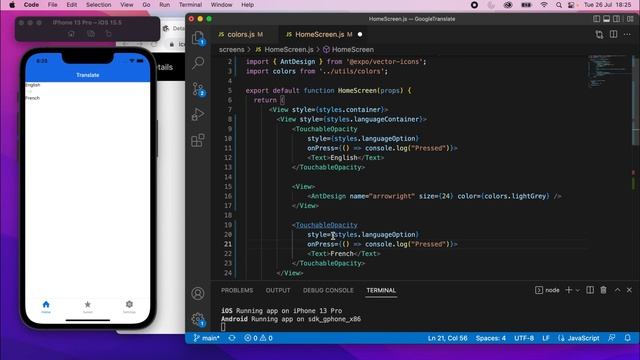Click simulator rotate toolbar icon

109,33
